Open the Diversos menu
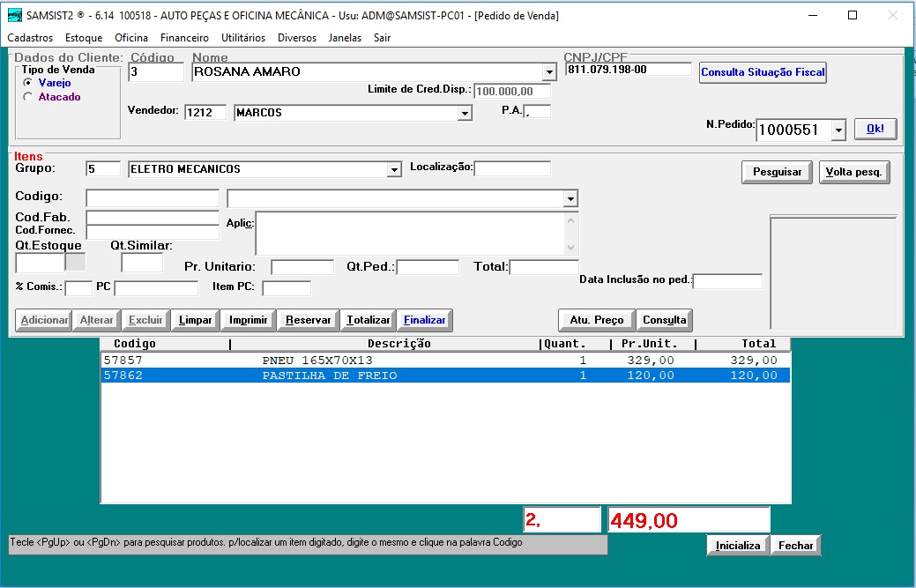The height and width of the screenshot is (588, 916). click(x=297, y=38)
